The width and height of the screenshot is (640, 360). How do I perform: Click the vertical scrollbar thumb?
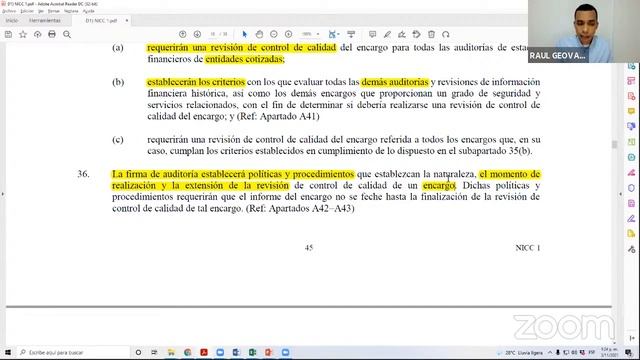pos(614,144)
